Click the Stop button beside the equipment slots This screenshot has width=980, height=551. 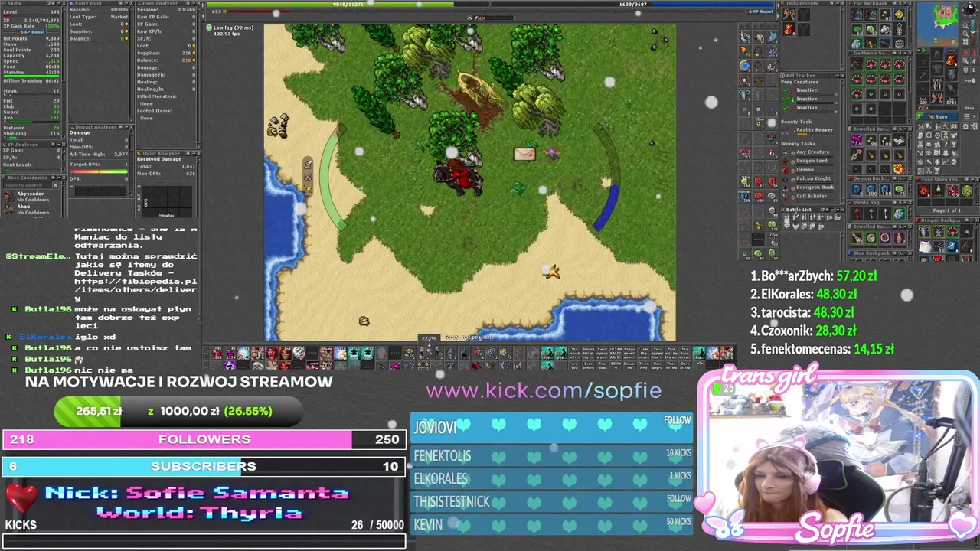pyautogui.click(x=969, y=108)
